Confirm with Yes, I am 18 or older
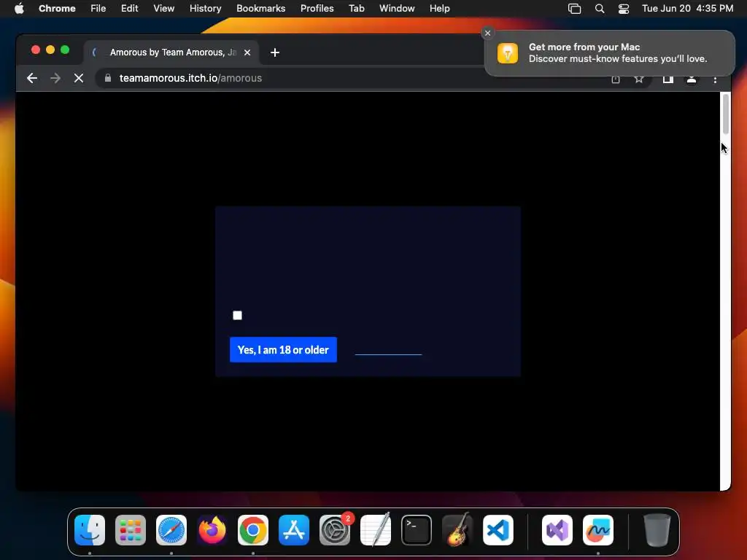 (x=283, y=349)
